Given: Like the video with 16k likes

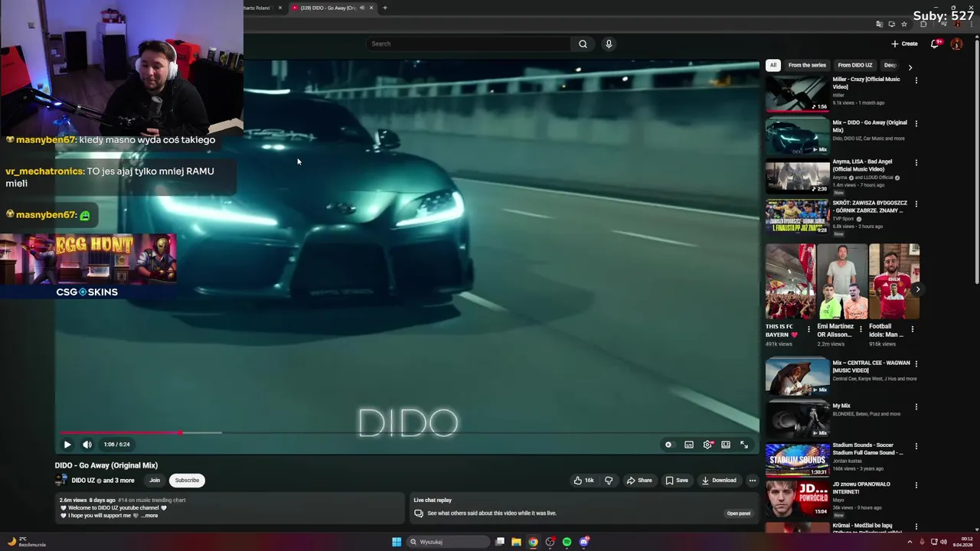Looking at the screenshot, I should pyautogui.click(x=583, y=481).
